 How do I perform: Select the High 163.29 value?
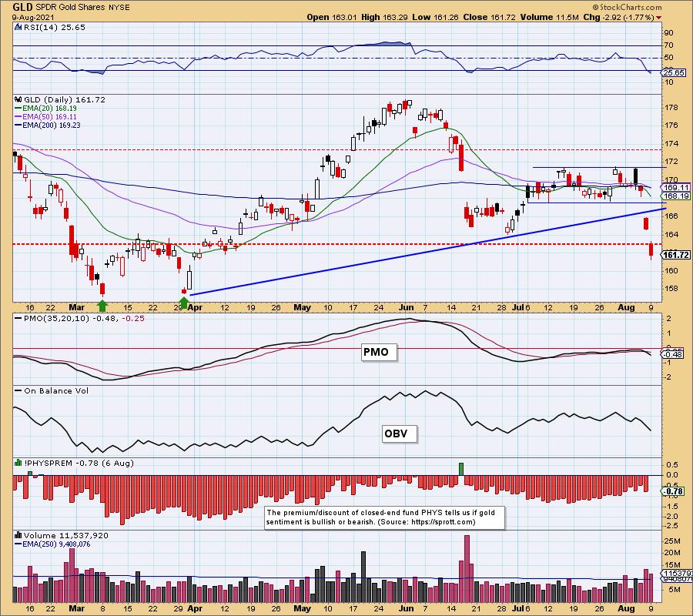coord(386,17)
